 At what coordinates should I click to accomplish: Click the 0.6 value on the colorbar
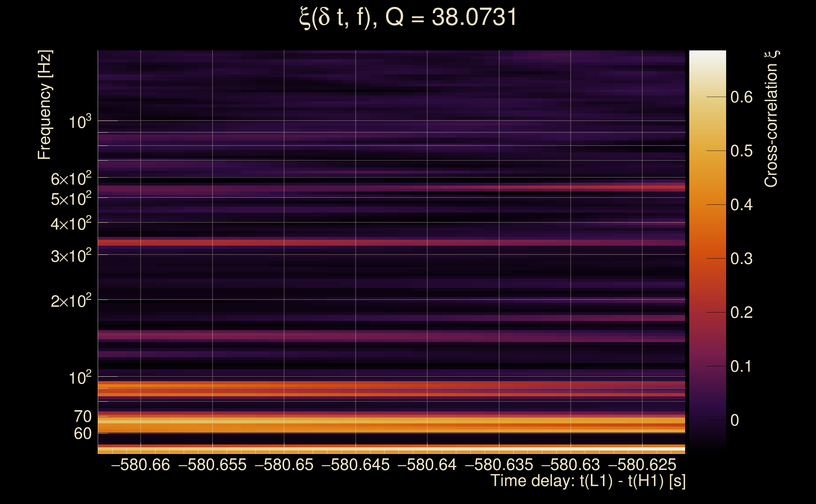[741, 97]
